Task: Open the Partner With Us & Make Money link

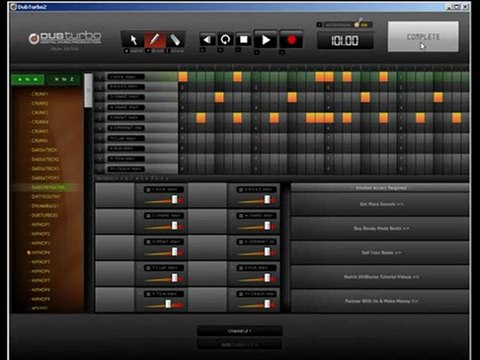Action: point(381,301)
